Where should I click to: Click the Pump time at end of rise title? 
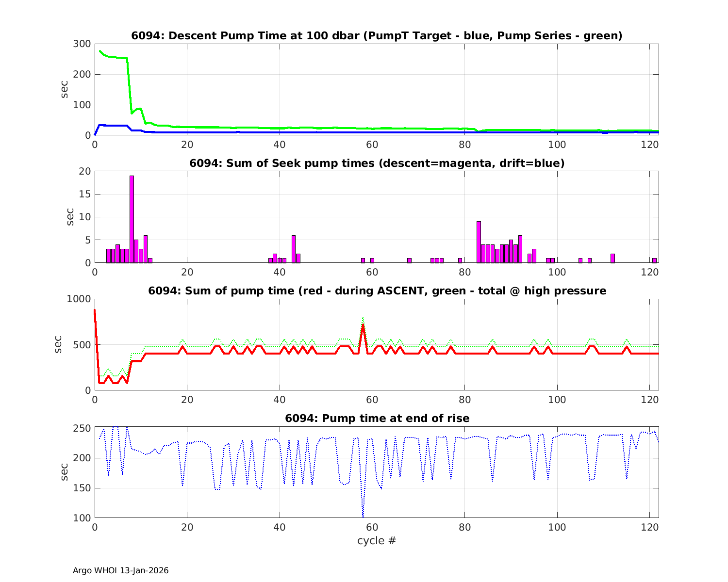click(377, 418)
